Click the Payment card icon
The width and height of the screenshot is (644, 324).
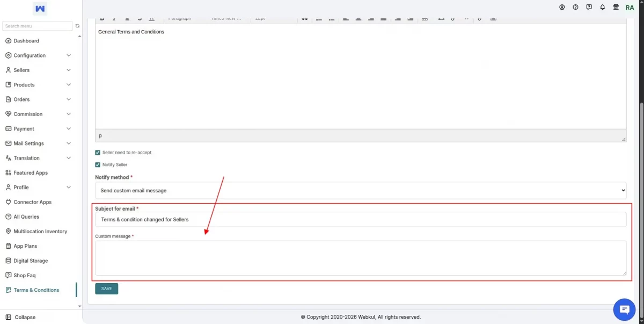[x=8, y=129]
